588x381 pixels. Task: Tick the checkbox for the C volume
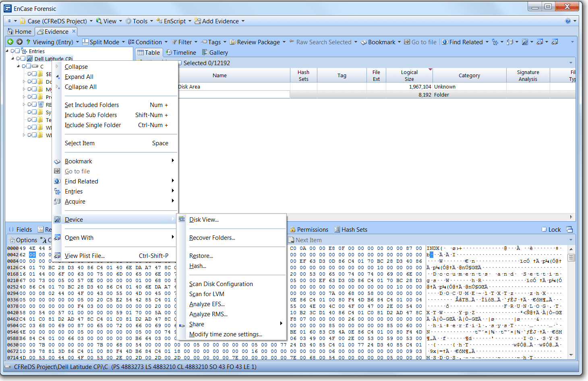(x=29, y=66)
